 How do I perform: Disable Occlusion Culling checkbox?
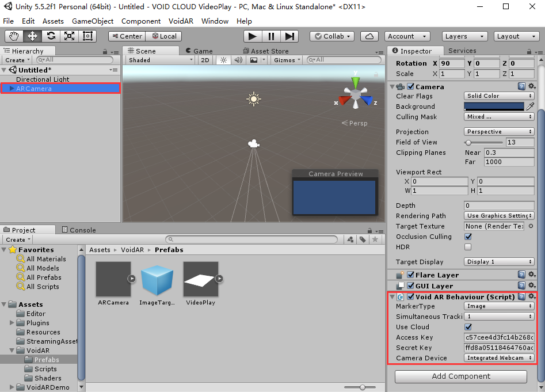coord(468,237)
